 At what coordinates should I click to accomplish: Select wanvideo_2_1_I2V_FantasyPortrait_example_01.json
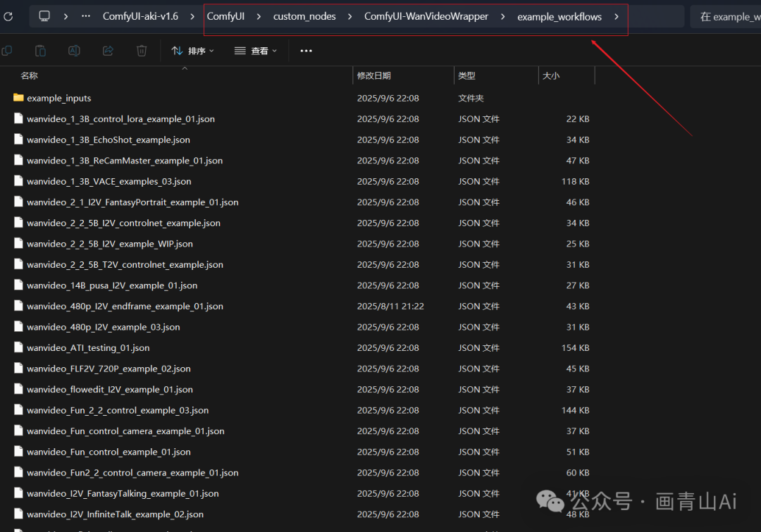(132, 202)
